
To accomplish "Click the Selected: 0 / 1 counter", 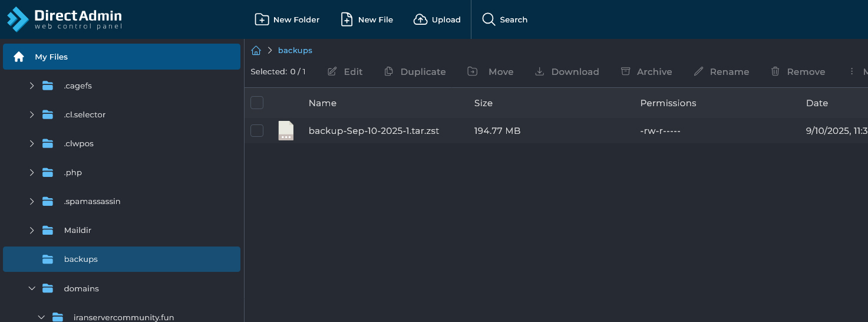I will (x=278, y=71).
